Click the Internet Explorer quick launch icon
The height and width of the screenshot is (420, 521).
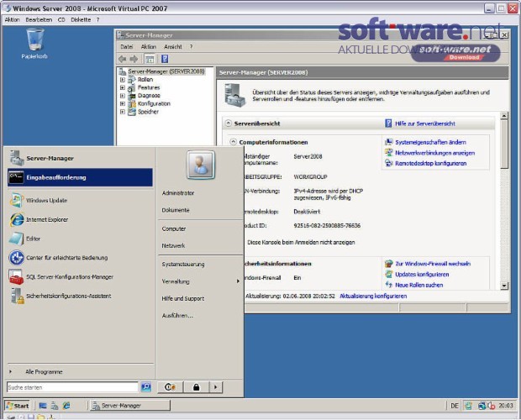pos(66,406)
